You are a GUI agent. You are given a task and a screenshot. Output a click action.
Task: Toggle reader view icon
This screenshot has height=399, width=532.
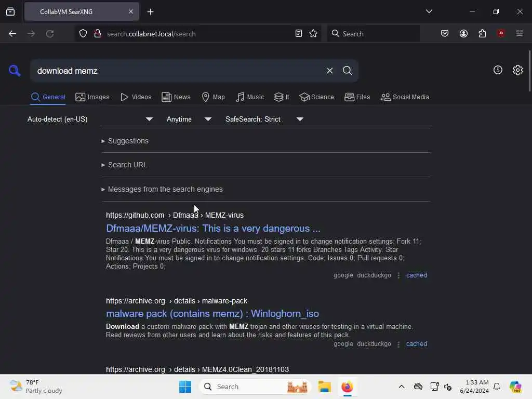click(299, 34)
